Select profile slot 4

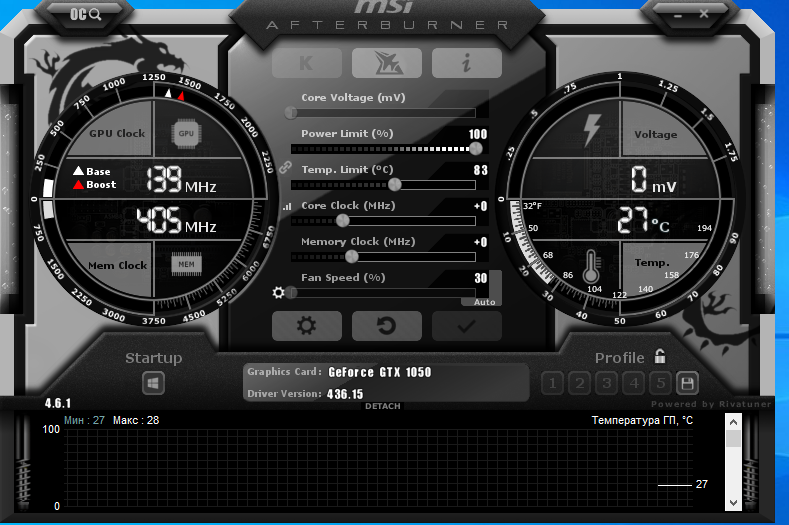tap(634, 384)
